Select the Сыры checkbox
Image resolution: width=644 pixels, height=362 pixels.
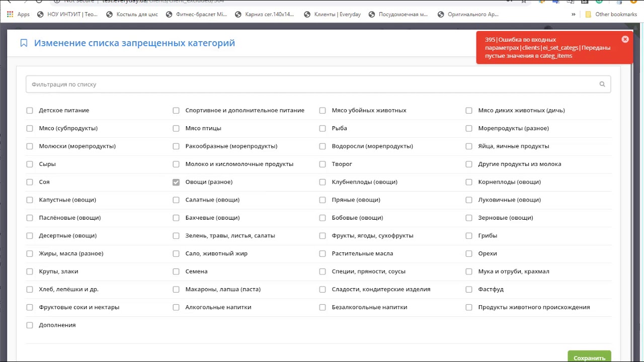click(x=30, y=164)
